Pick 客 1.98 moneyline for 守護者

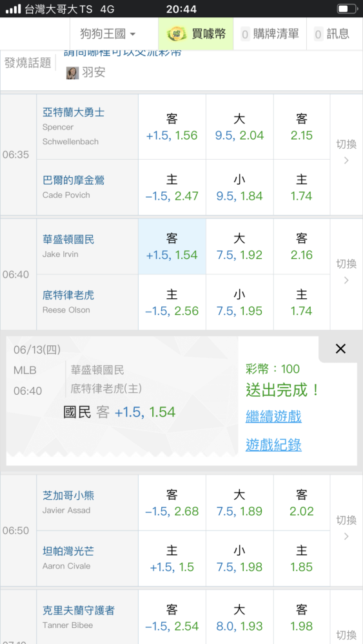click(x=302, y=618)
